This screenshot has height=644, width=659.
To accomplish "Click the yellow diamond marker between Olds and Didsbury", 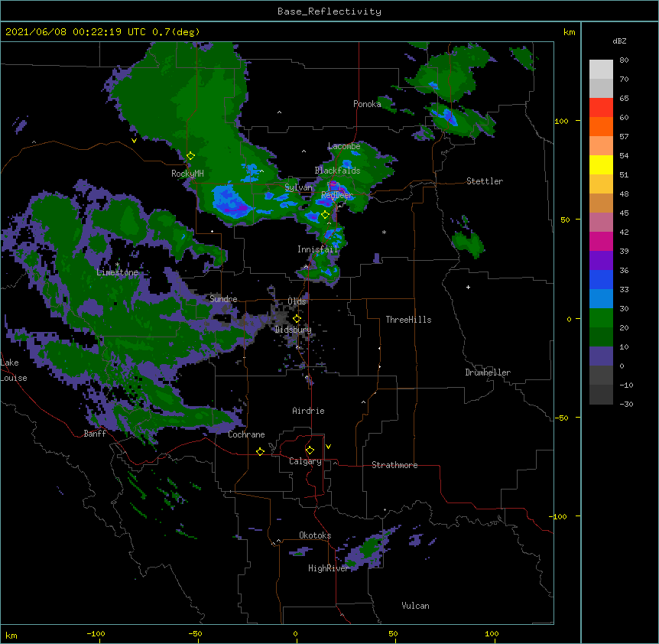I will click(297, 319).
